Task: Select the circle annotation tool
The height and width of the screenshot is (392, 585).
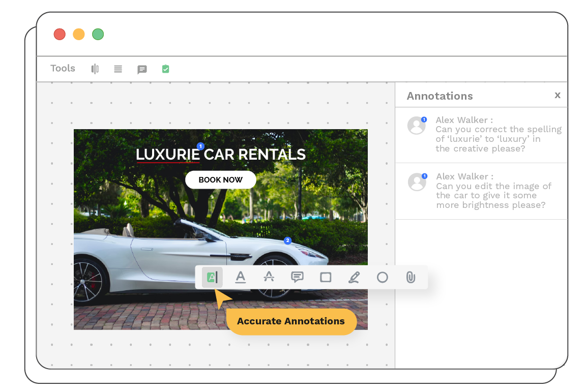Action: point(383,277)
